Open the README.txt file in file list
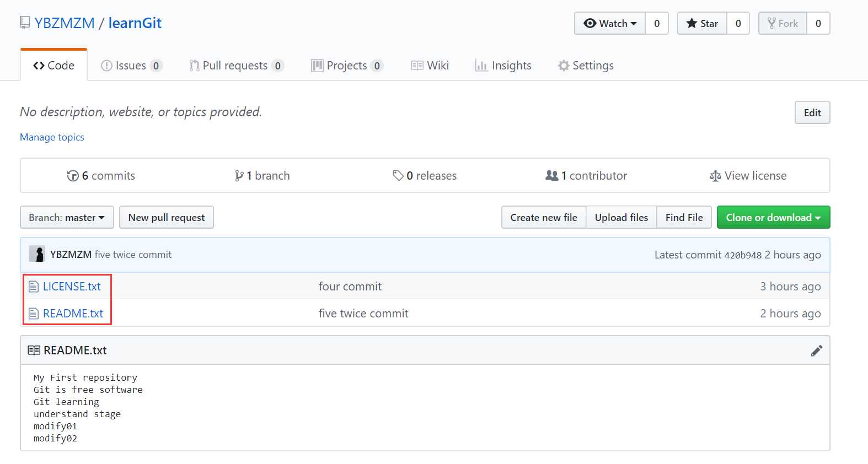 [x=73, y=314]
